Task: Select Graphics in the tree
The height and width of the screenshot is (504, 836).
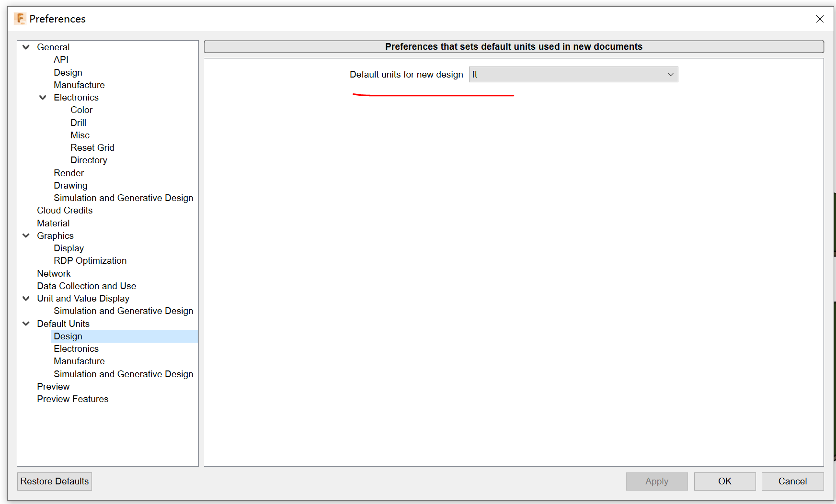Action: 55,235
